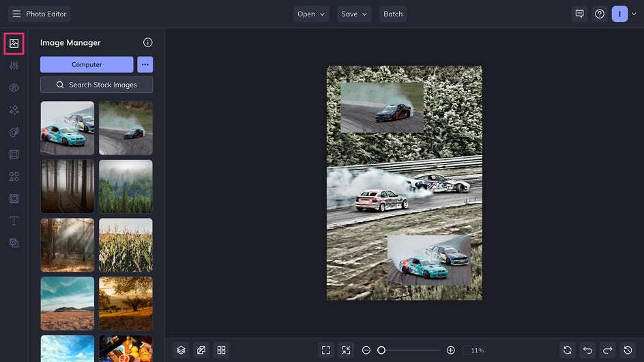Open the help question mark icon
Image resolution: width=644 pixels, height=362 pixels.
(600, 14)
